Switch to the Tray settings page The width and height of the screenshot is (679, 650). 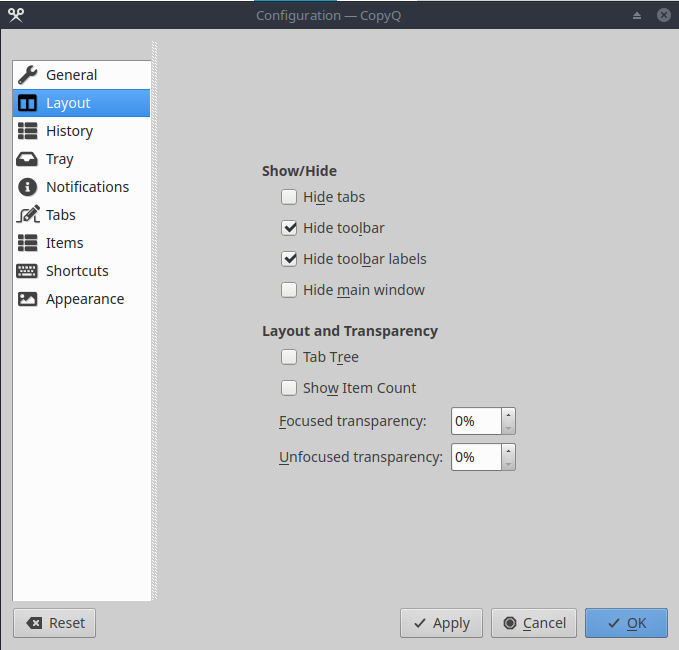click(81, 159)
